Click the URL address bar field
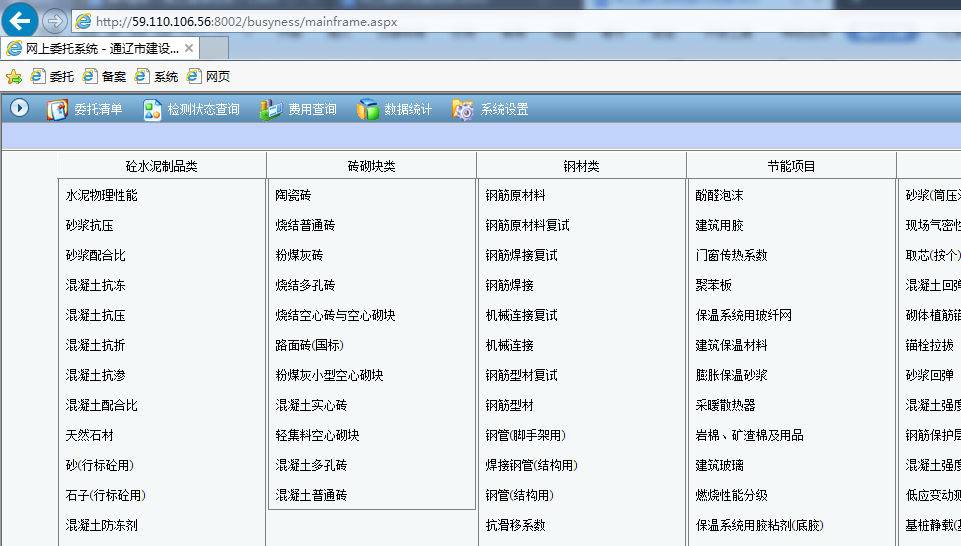Screen dimensions: 961x546 pos(400,21)
